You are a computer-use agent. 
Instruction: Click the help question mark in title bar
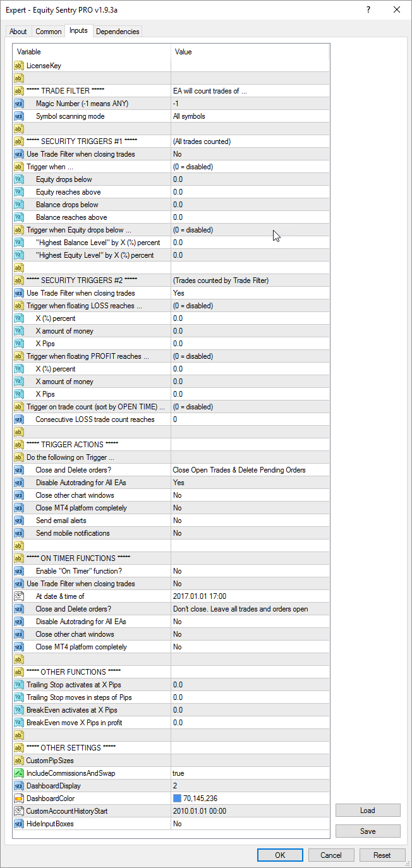368,9
